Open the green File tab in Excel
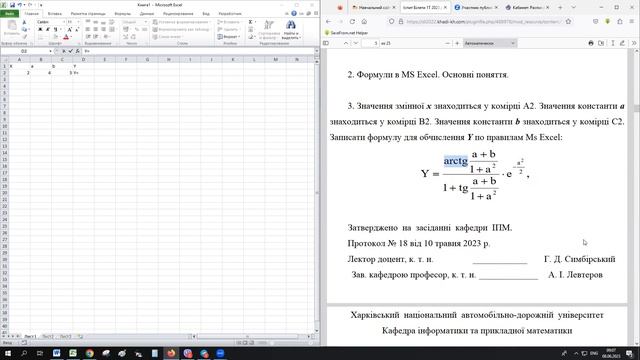The image size is (640, 360). (x=9, y=13)
